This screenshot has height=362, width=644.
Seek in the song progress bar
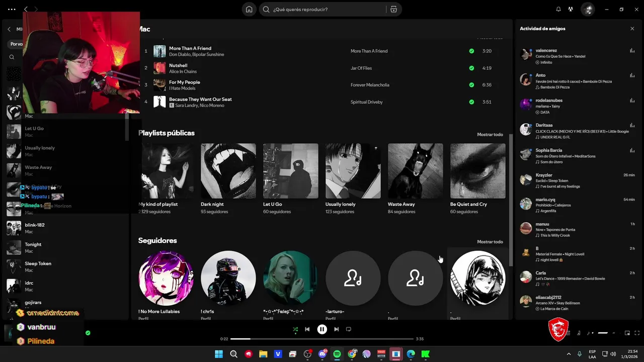tap(322, 339)
